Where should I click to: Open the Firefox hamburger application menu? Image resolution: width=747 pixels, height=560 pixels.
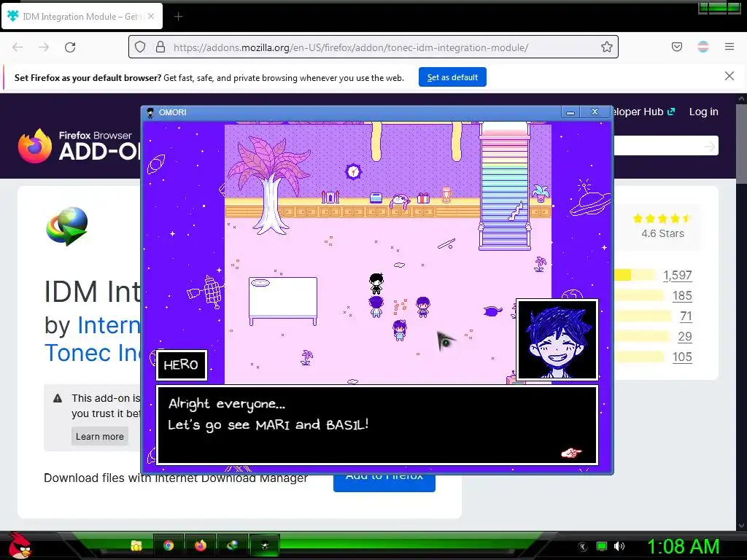[729, 47]
